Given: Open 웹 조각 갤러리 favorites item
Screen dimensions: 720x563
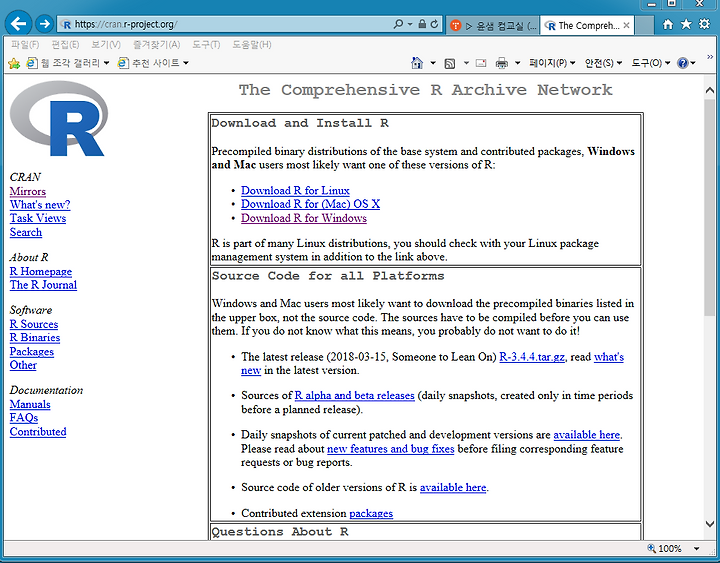Looking at the screenshot, I should click(68, 63).
